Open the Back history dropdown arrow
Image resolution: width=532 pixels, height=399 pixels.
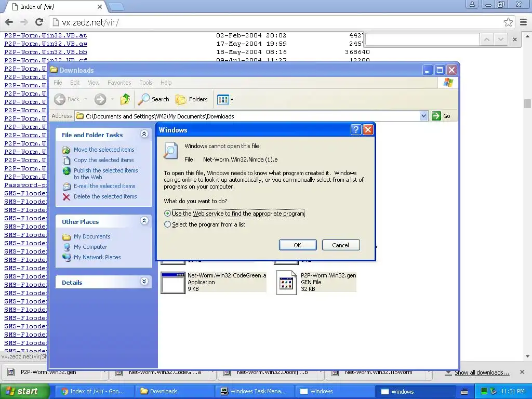(86, 99)
